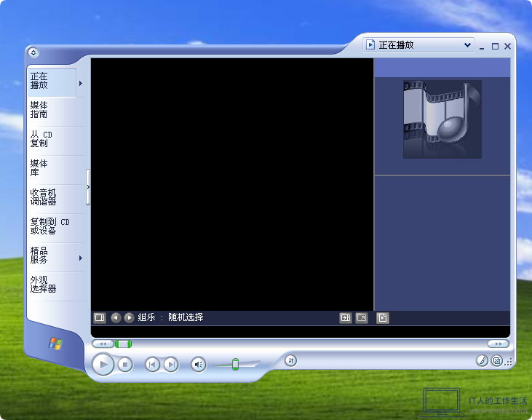
Task: Adjust the volume slider handle
Action: click(x=235, y=365)
